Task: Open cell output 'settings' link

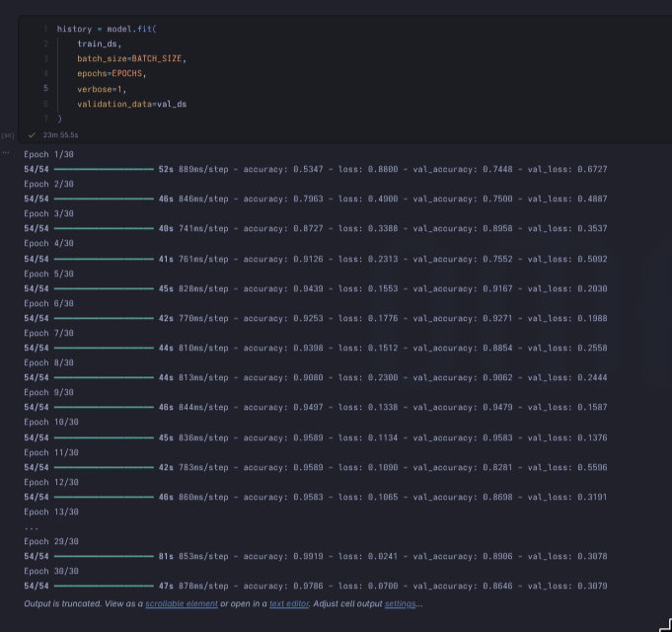Action: (400, 603)
